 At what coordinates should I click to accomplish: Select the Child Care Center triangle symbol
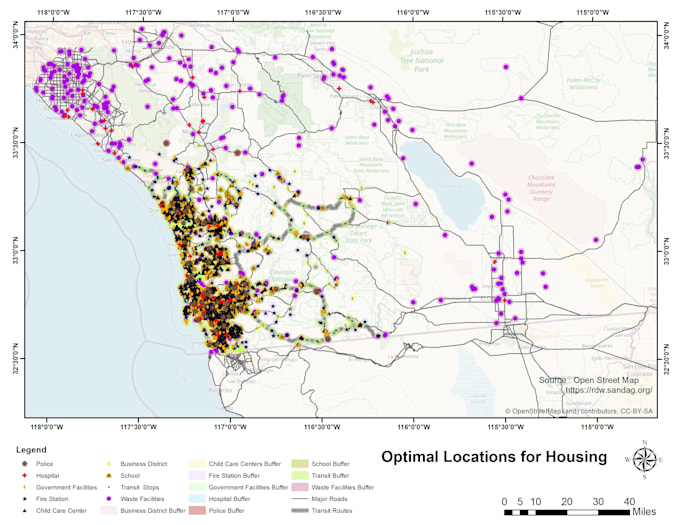(25, 511)
